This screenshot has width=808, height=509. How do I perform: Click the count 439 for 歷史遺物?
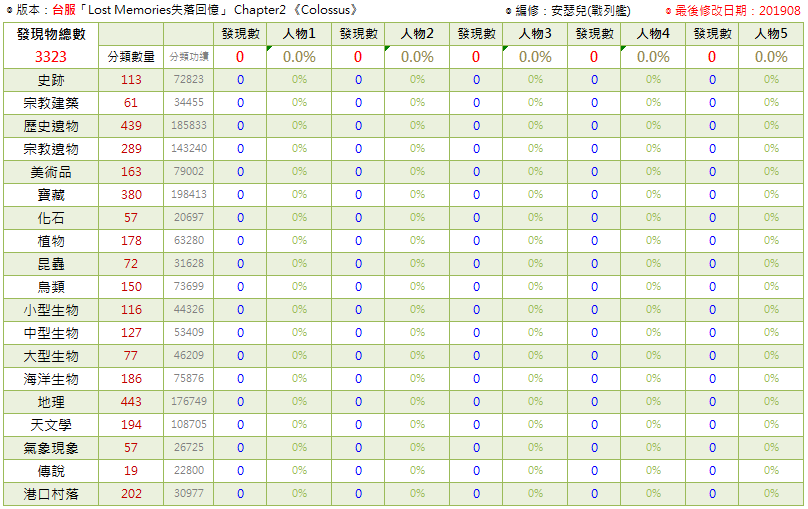pos(131,126)
